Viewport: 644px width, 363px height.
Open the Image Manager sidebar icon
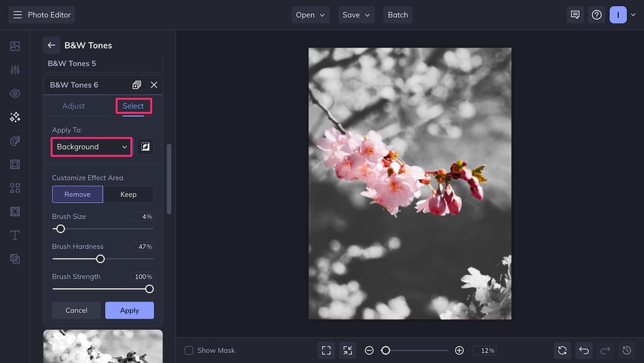click(x=15, y=46)
